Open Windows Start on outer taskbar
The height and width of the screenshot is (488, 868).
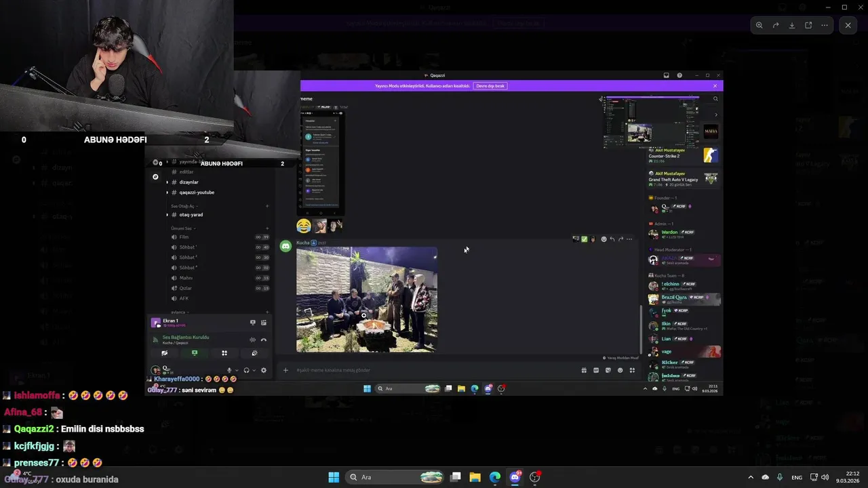click(334, 477)
